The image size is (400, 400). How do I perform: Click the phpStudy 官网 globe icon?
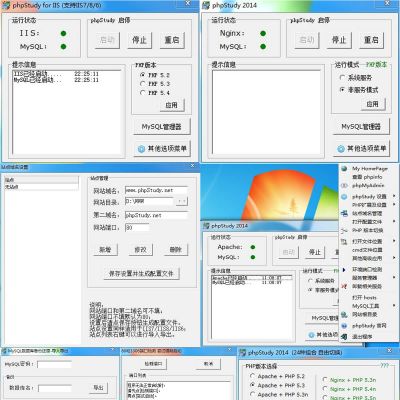pyautogui.click(x=344, y=326)
